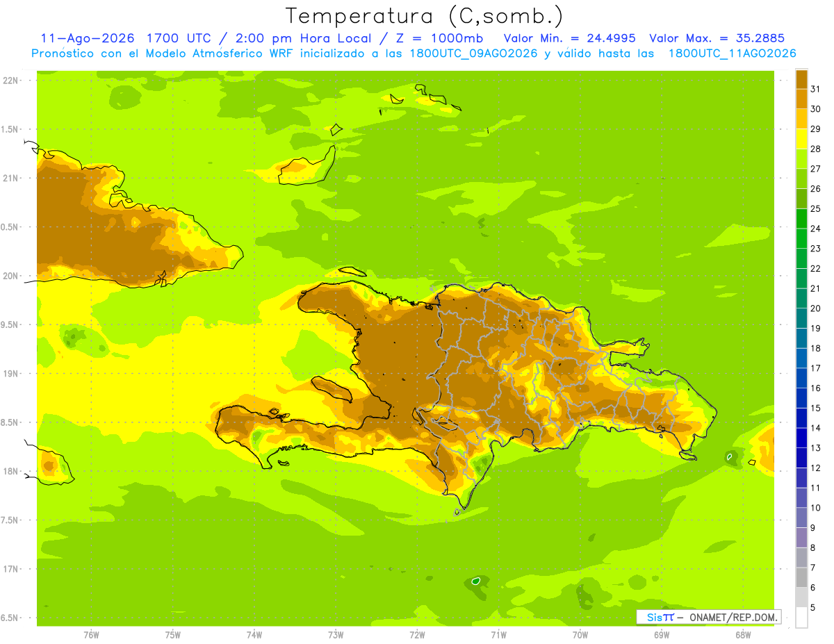Click the "70W" longitude label
Screen dimensions: 834x644
tap(580, 634)
